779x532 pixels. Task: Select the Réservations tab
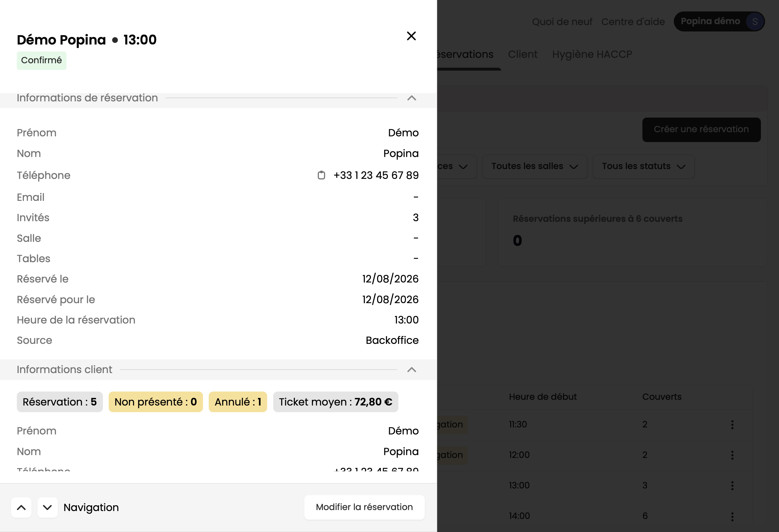(x=465, y=54)
